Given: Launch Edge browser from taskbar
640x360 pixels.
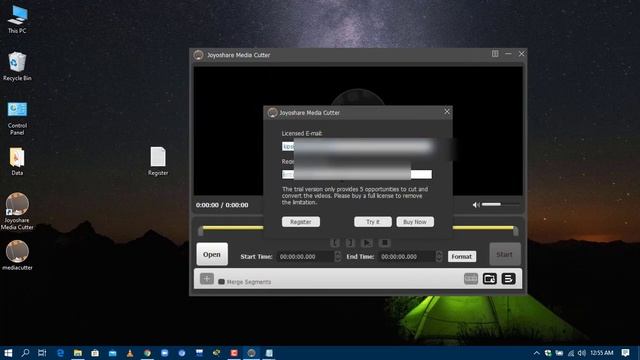Looking at the screenshot, I should point(60,353).
